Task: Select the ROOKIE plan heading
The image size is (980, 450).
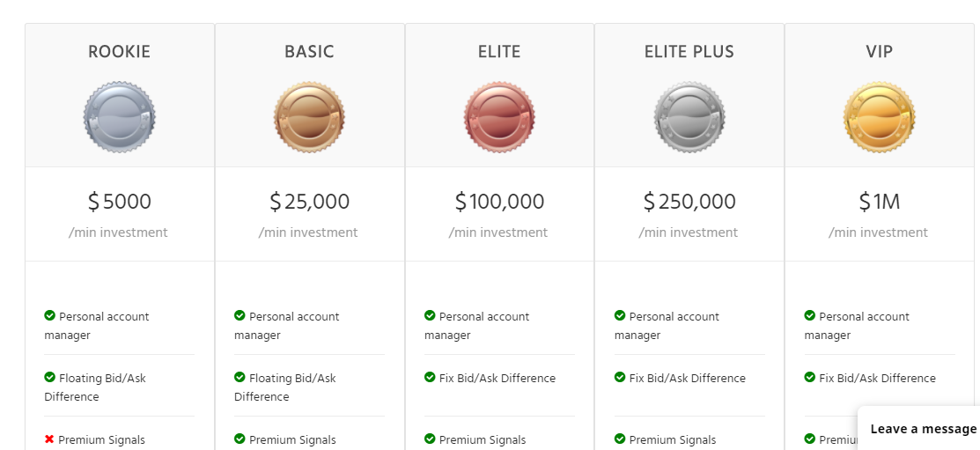Action: click(x=120, y=51)
